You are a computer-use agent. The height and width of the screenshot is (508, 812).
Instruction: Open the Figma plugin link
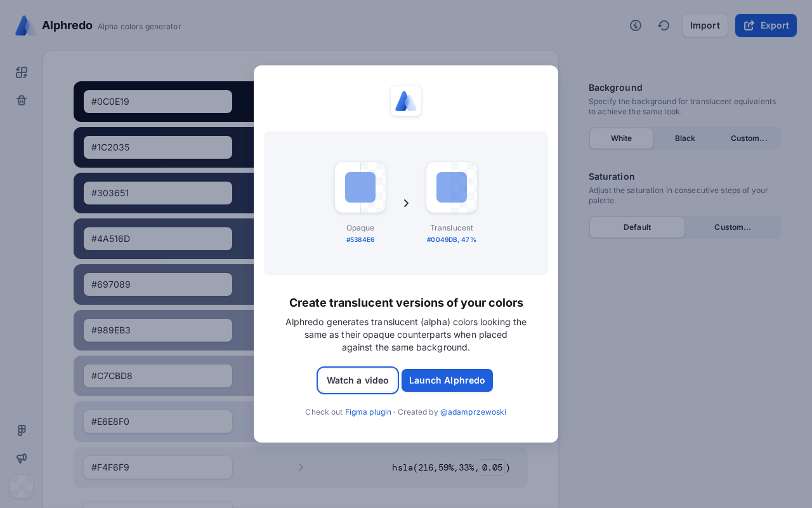point(368,412)
